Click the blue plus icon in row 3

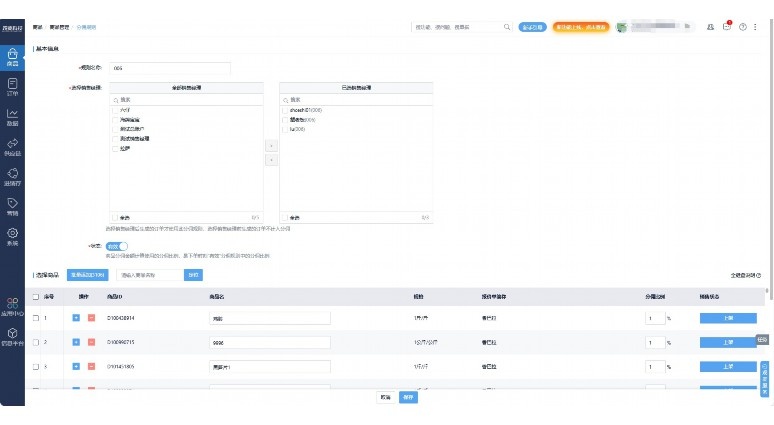click(x=76, y=366)
